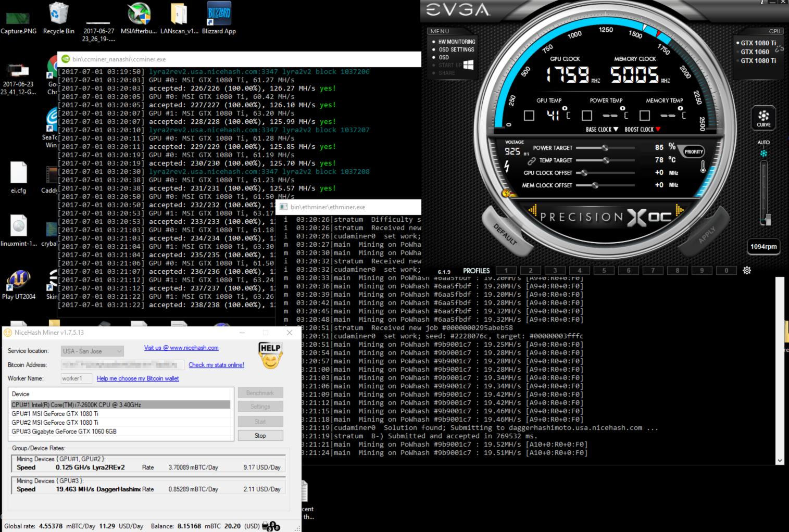Click the voltage lightning bolt icon
The image size is (789, 532).
coord(507,166)
